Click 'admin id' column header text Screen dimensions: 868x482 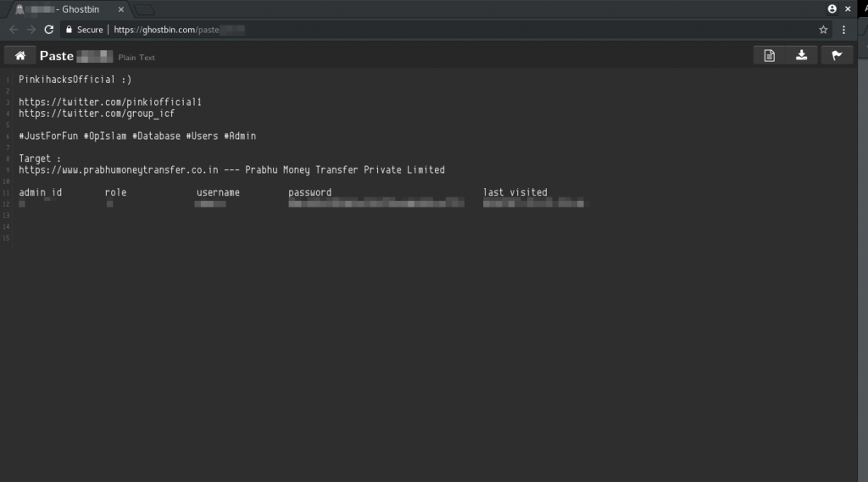[x=41, y=192]
